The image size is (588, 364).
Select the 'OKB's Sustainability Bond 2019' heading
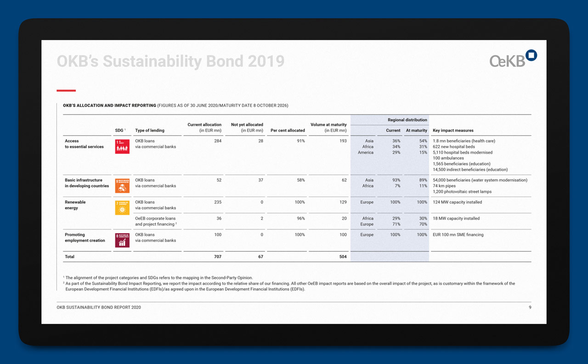click(170, 61)
